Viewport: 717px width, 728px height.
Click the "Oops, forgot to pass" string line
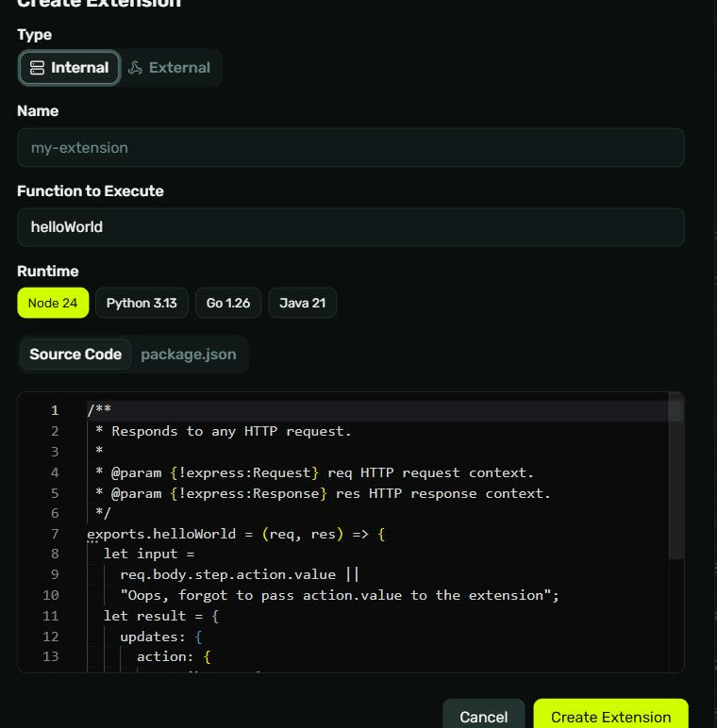coord(340,595)
